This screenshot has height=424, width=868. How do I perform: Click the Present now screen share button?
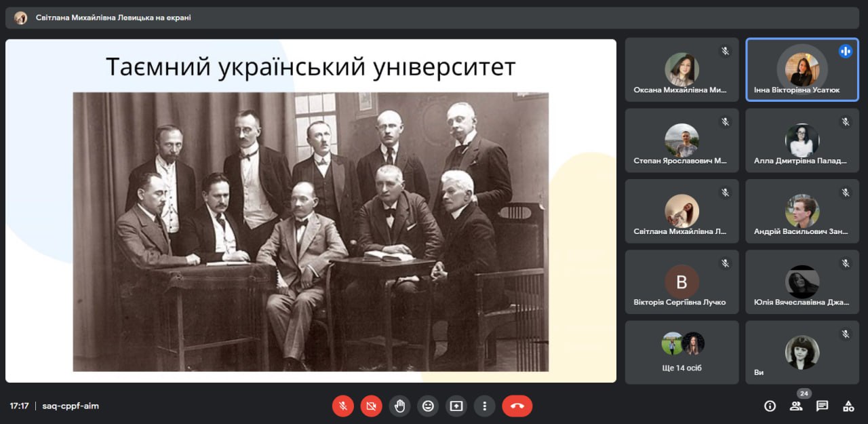click(456, 406)
